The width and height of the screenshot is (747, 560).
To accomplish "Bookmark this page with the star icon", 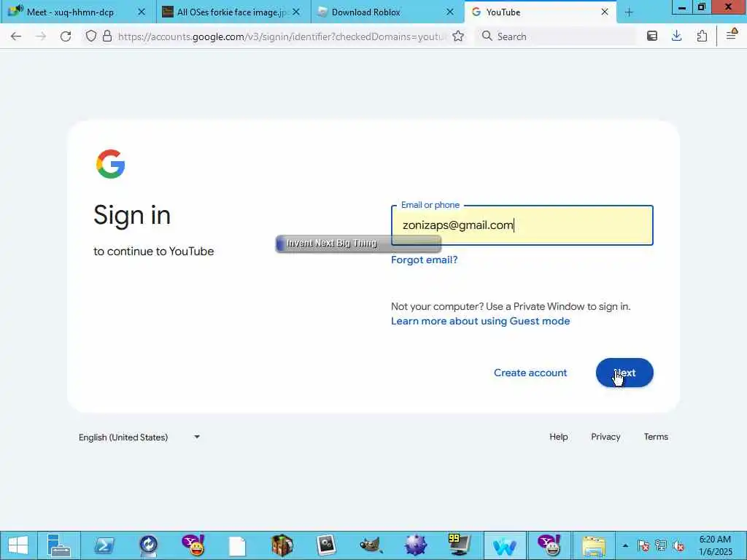I will click(x=458, y=36).
